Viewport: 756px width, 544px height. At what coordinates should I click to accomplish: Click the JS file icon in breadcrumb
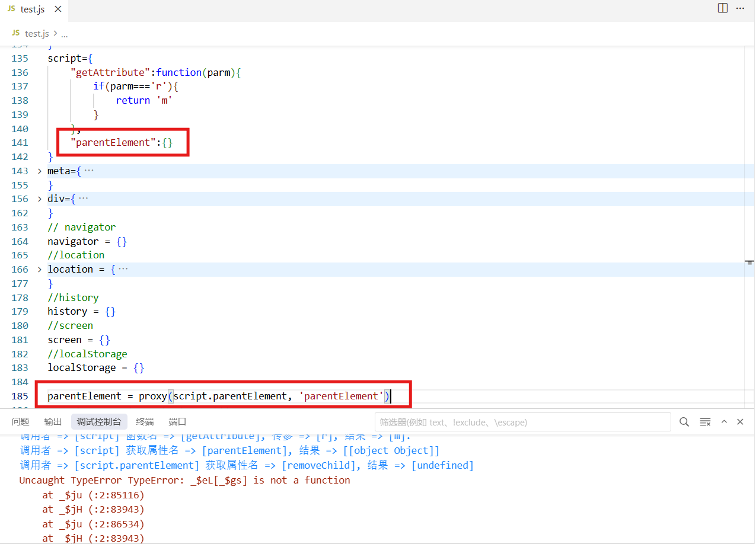coord(16,34)
